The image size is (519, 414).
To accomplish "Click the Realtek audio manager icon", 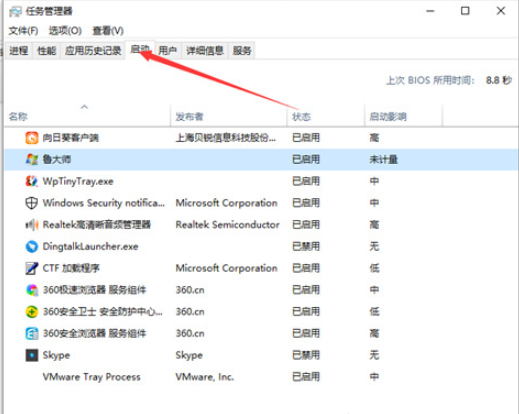I will point(32,225).
